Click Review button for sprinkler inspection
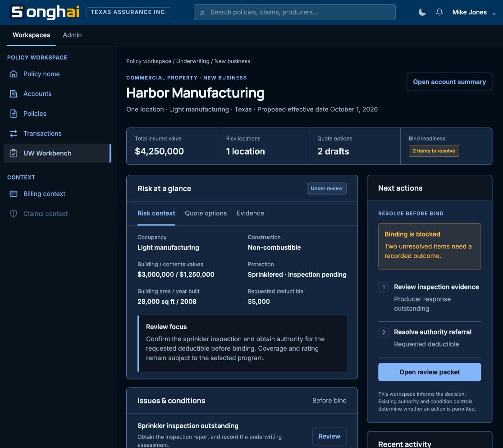 329,436
